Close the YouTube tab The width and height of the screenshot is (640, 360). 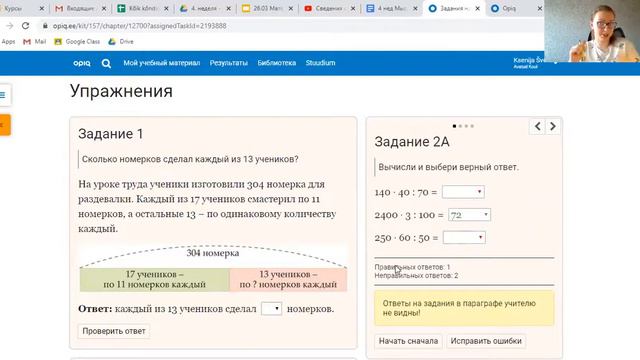pos(353,8)
